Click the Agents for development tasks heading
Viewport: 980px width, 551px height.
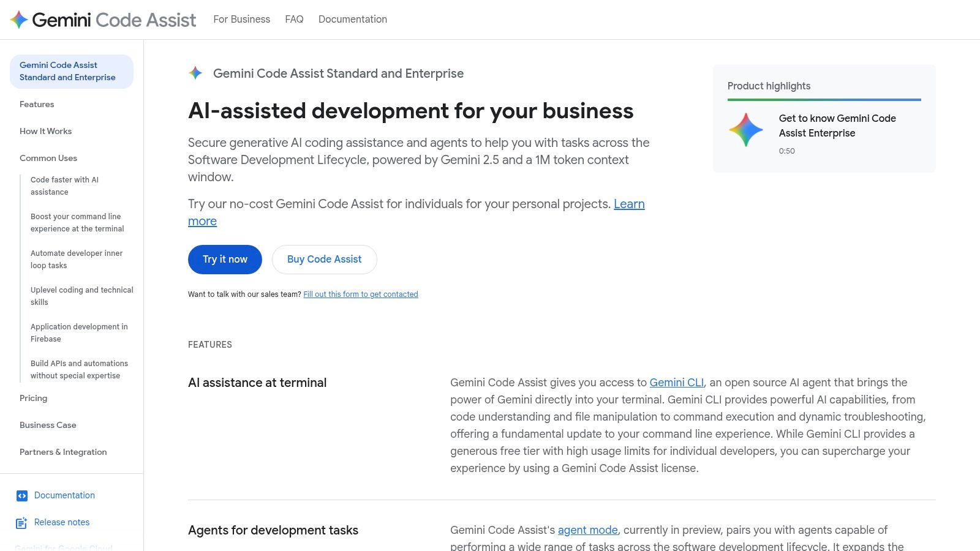pyautogui.click(x=273, y=531)
